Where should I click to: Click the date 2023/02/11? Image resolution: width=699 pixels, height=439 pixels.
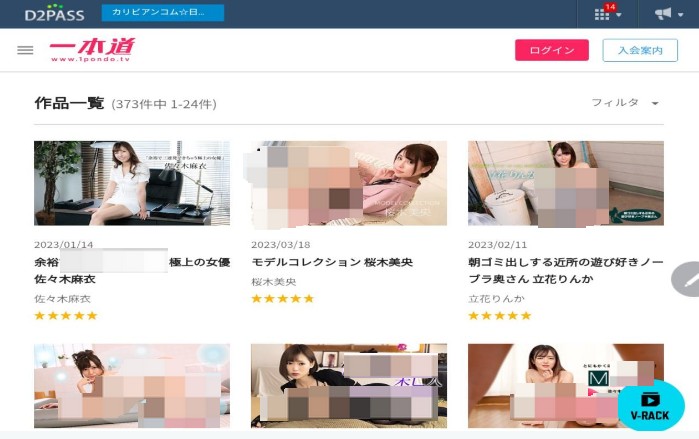point(498,245)
